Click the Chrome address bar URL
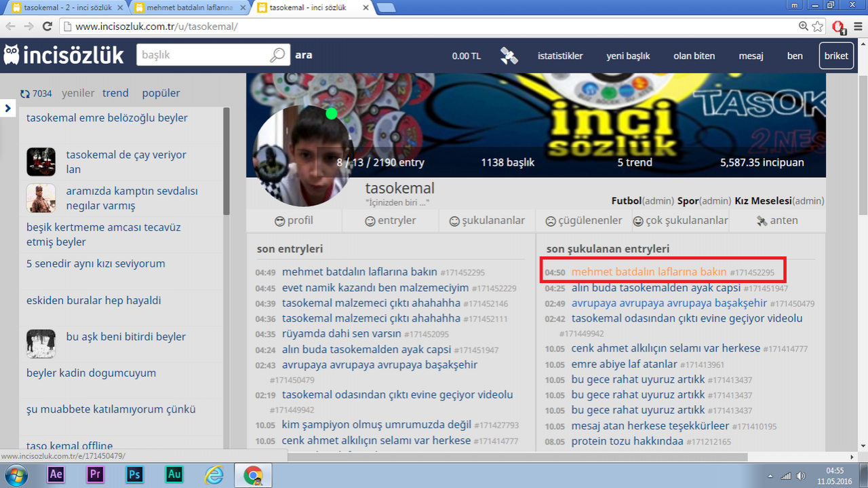Image resolution: width=868 pixels, height=488 pixels. tap(157, 27)
